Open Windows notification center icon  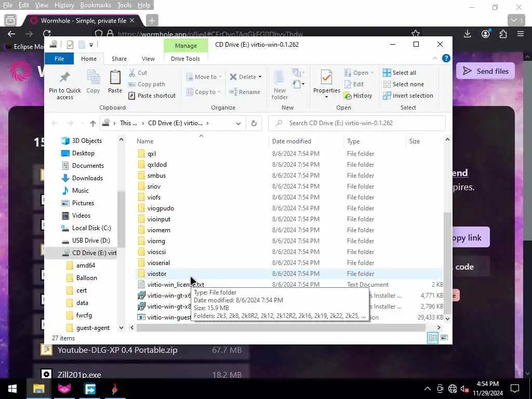(515, 389)
